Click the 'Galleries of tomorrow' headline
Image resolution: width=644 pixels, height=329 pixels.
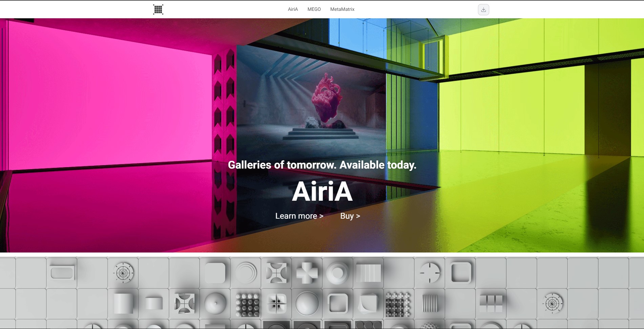(x=322, y=165)
